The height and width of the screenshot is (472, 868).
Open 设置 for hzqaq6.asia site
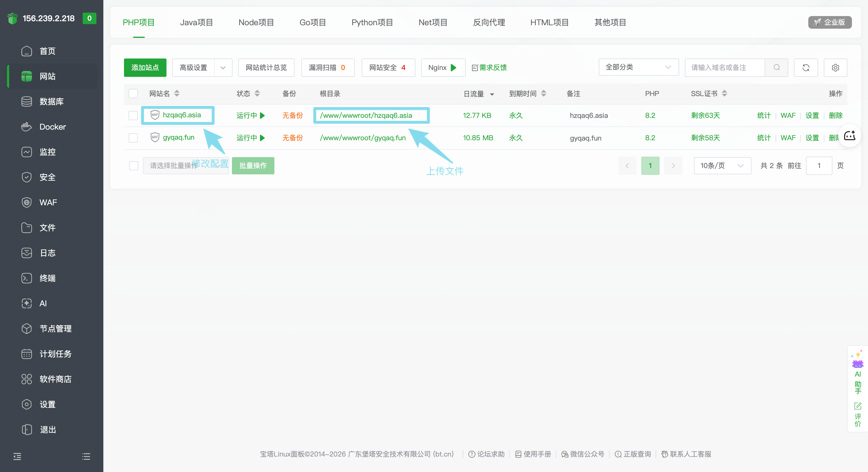812,116
